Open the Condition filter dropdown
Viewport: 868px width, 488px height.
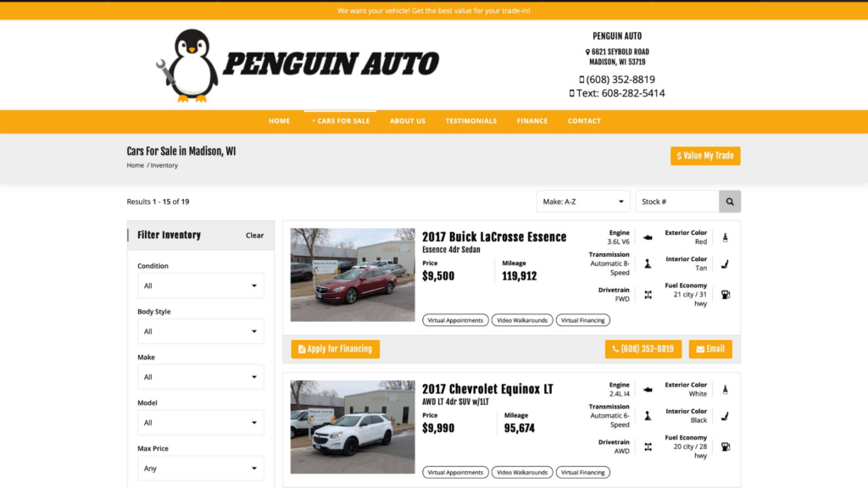[x=200, y=286]
